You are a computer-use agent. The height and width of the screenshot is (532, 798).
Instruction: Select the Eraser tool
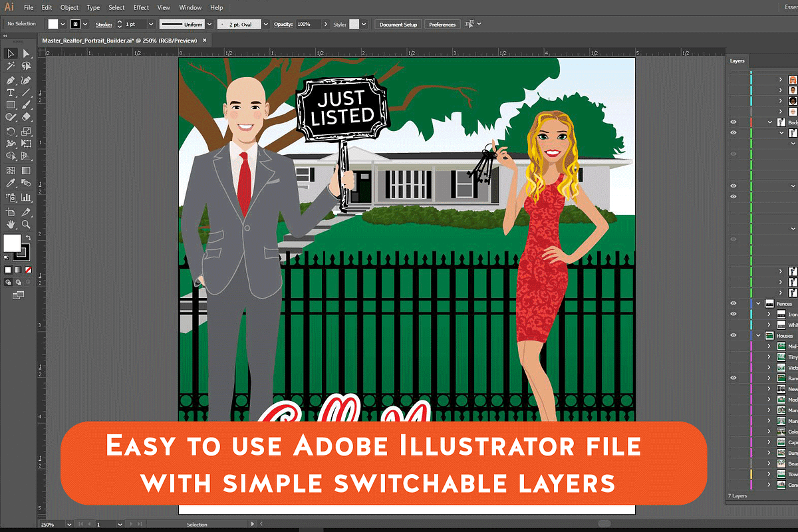[27, 118]
